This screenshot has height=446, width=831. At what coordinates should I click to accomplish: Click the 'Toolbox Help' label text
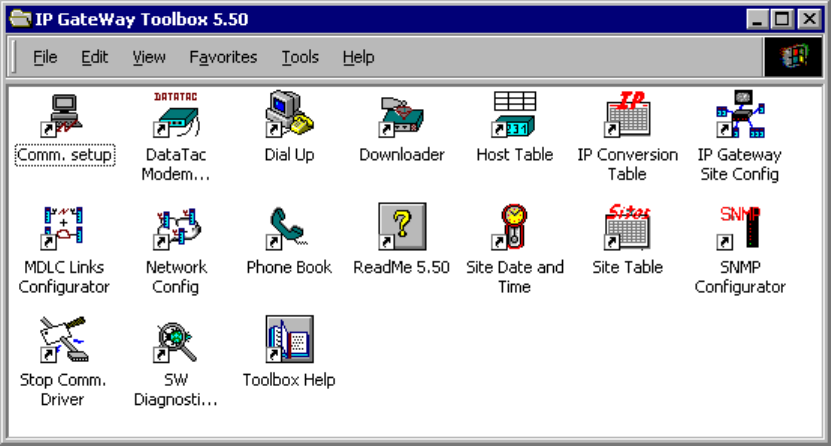pyautogui.click(x=289, y=380)
